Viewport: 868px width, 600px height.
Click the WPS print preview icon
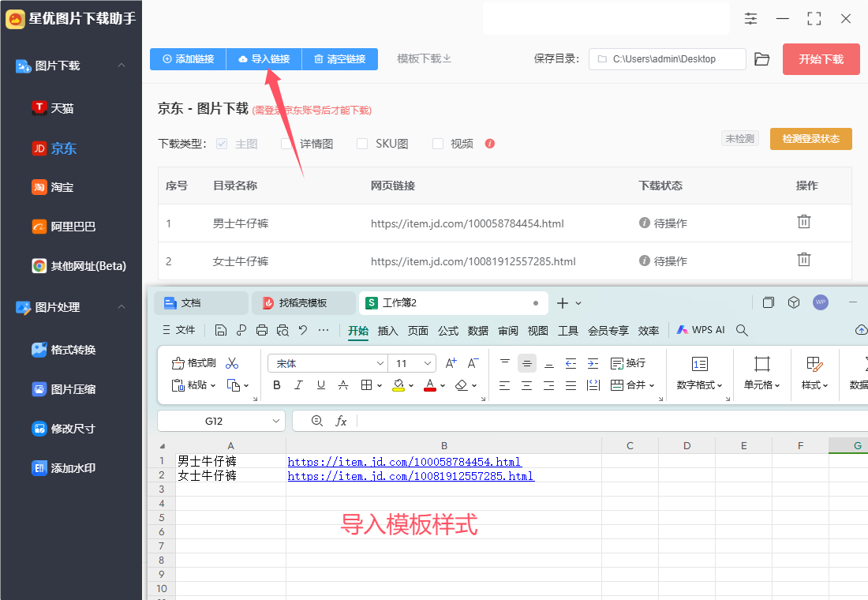point(282,331)
